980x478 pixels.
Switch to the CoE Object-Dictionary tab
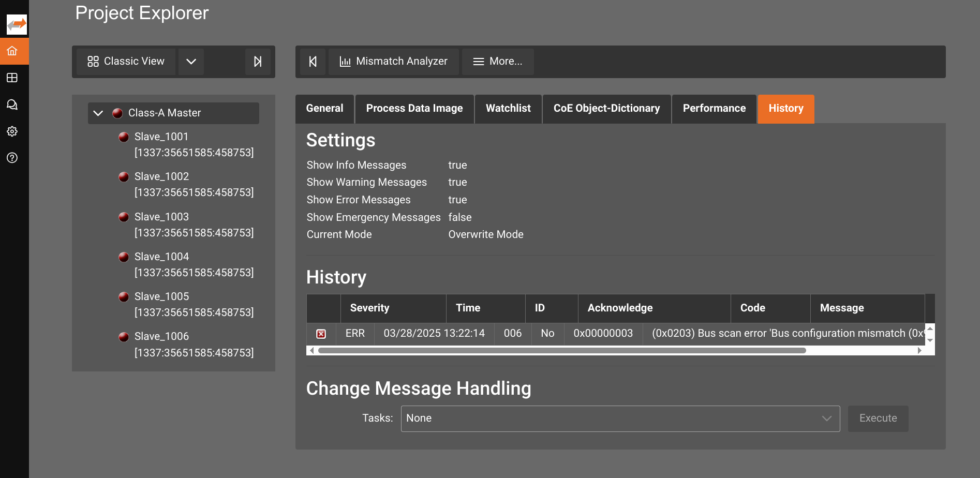(606, 109)
